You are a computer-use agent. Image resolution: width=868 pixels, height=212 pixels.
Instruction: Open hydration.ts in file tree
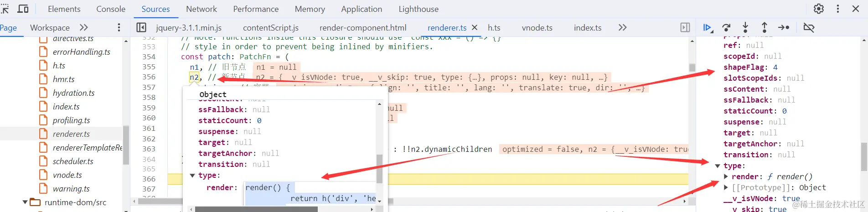point(73,93)
